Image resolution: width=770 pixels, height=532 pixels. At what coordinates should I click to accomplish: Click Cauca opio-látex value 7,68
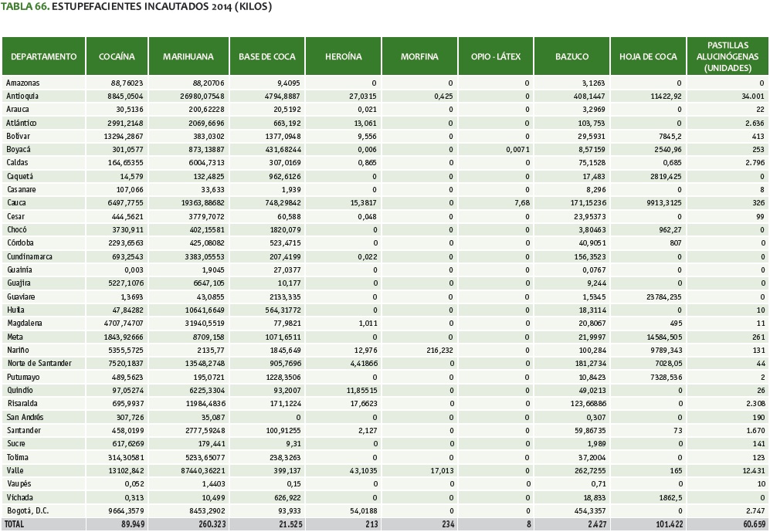(x=521, y=203)
